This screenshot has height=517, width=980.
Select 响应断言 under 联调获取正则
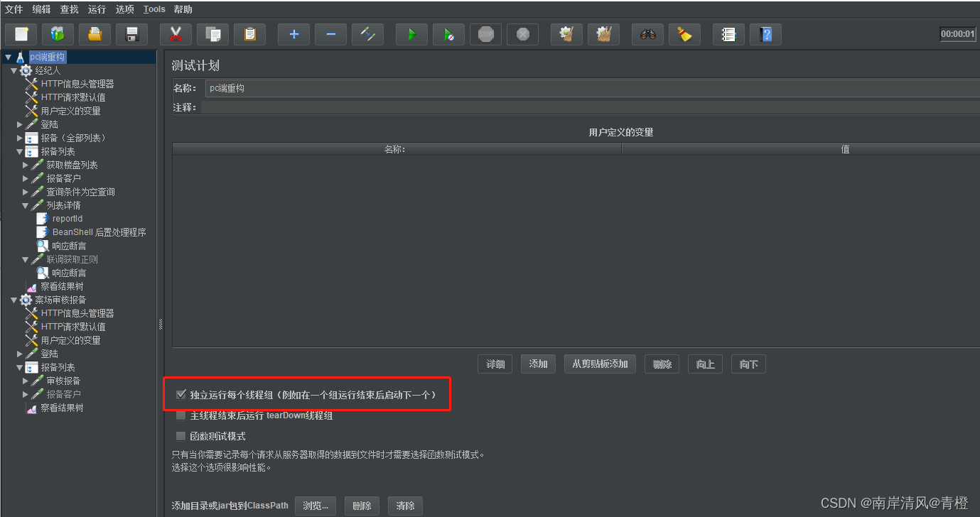(69, 273)
